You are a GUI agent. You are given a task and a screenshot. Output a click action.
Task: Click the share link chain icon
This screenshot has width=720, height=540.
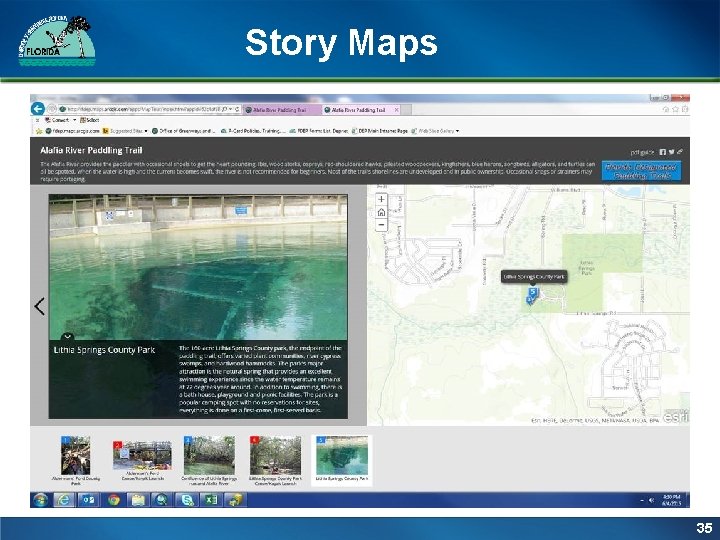[x=680, y=152]
